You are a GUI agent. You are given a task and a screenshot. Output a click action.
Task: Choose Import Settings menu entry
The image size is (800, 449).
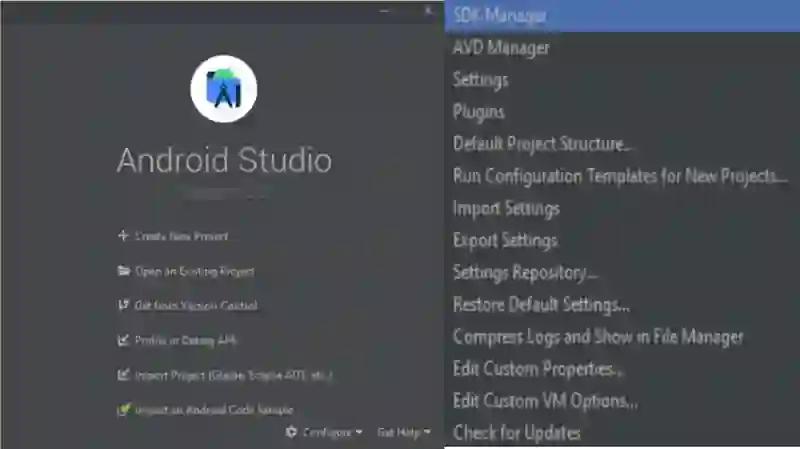622,209
